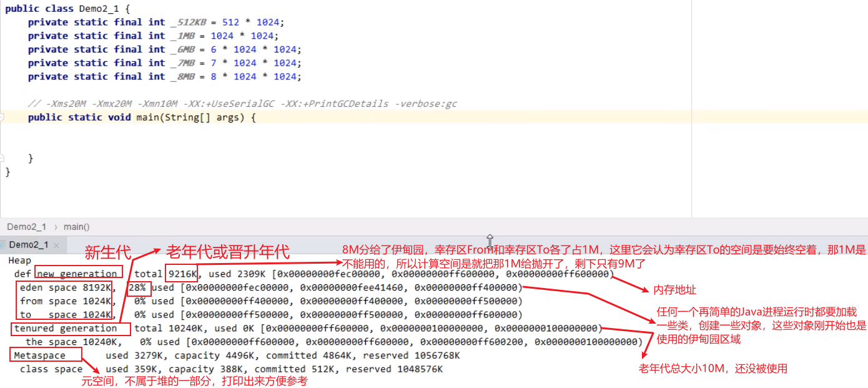
Task: Click the 'the space 10240K' output line
Action: (334, 342)
